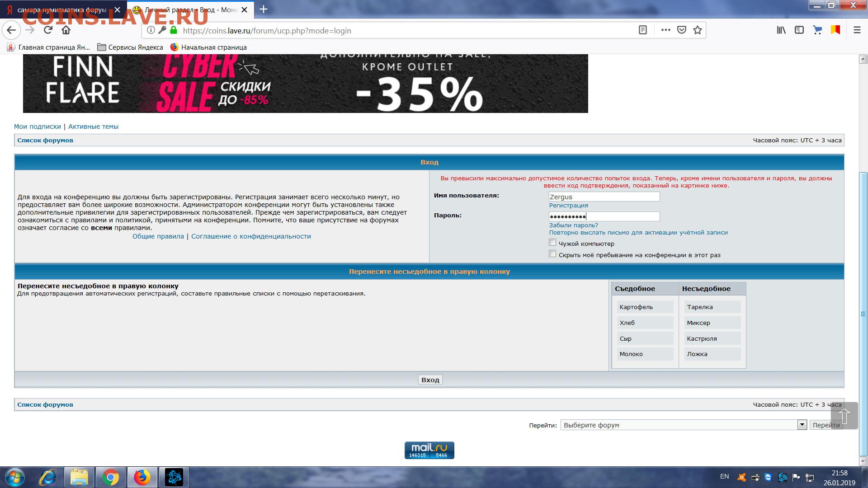Toggle the sidebar view icon

(x=799, y=30)
